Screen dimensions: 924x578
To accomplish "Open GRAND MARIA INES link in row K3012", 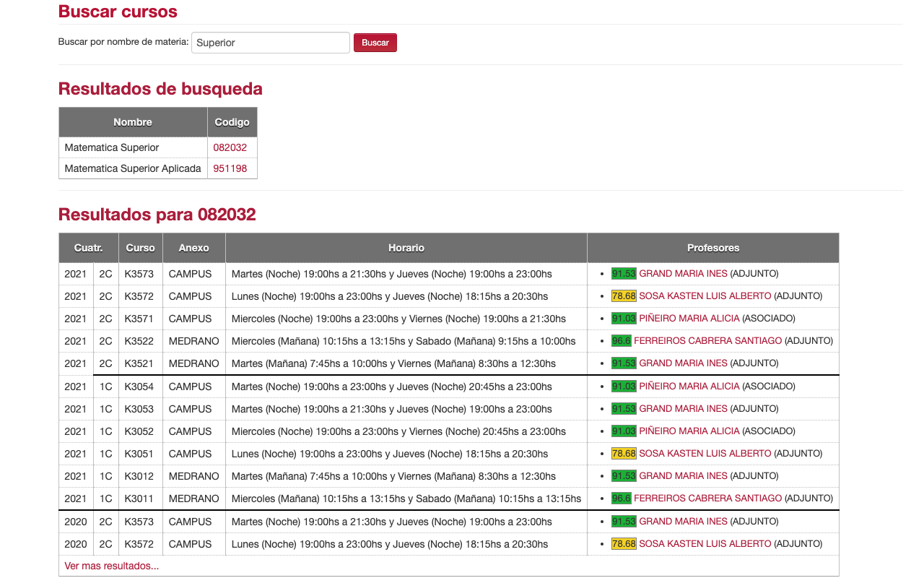I will point(682,475).
